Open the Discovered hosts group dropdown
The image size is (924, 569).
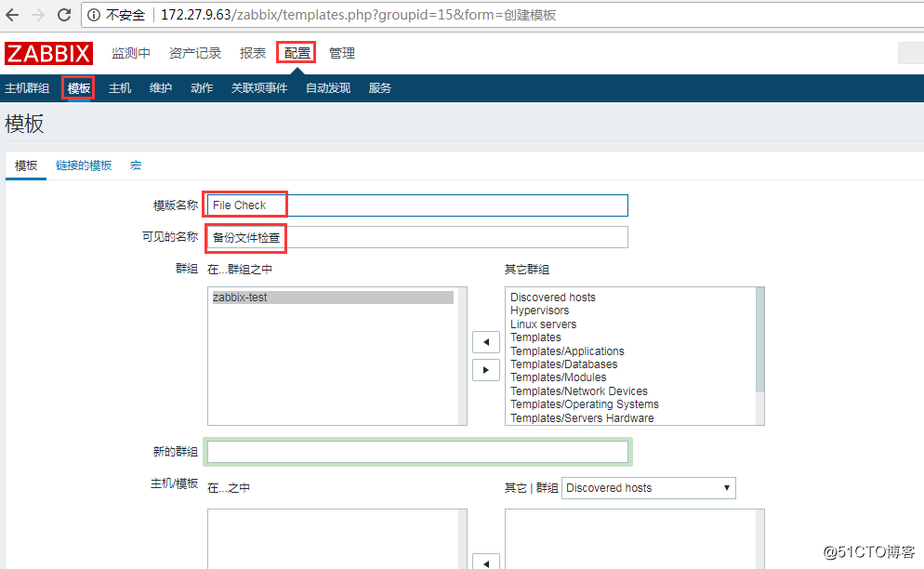[648, 487]
